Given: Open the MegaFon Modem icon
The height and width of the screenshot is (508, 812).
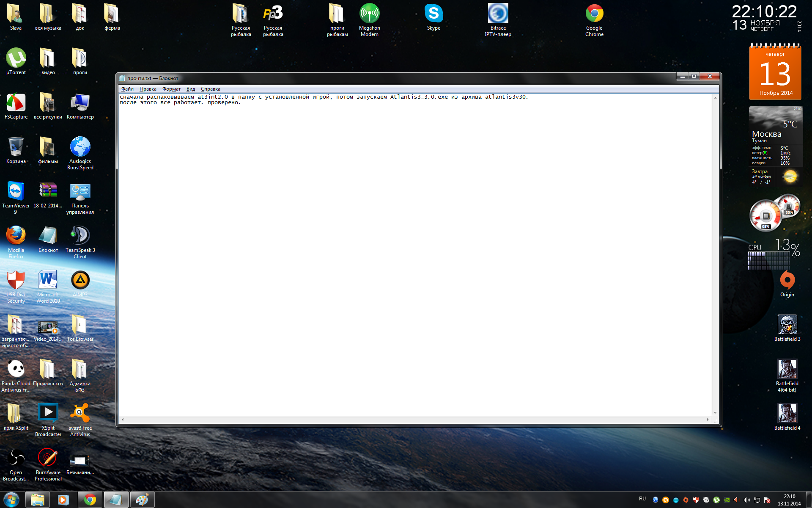Looking at the screenshot, I should 369,14.
